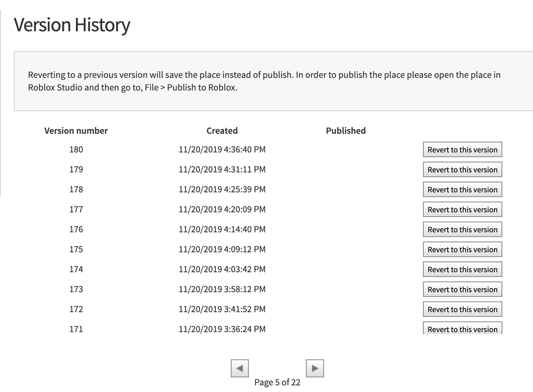533x392 pixels.
Task: Select version number 176 cell
Action: pos(76,229)
